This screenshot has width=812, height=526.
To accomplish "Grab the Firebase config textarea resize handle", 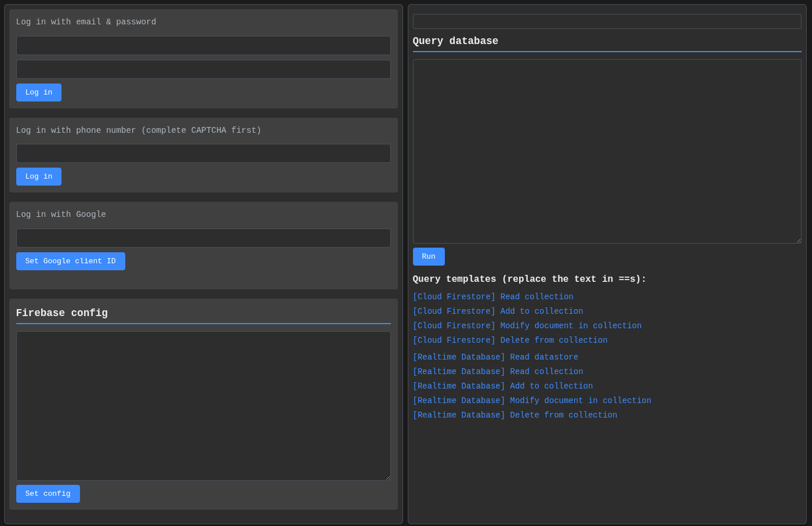I will [387, 477].
